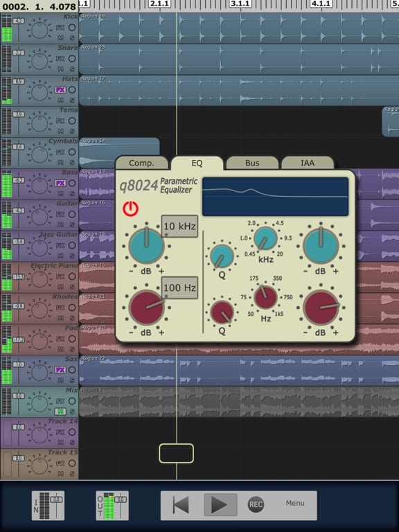This screenshot has height=532, width=399.
Task: Open FX on the Hats track
Action: coord(60,90)
